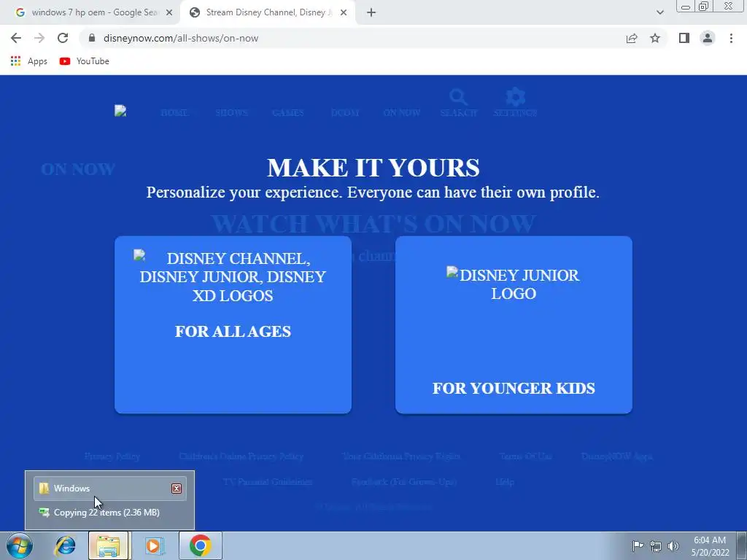The image size is (747, 560).
Task: View site info via the padlock icon
Action: click(92, 38)
